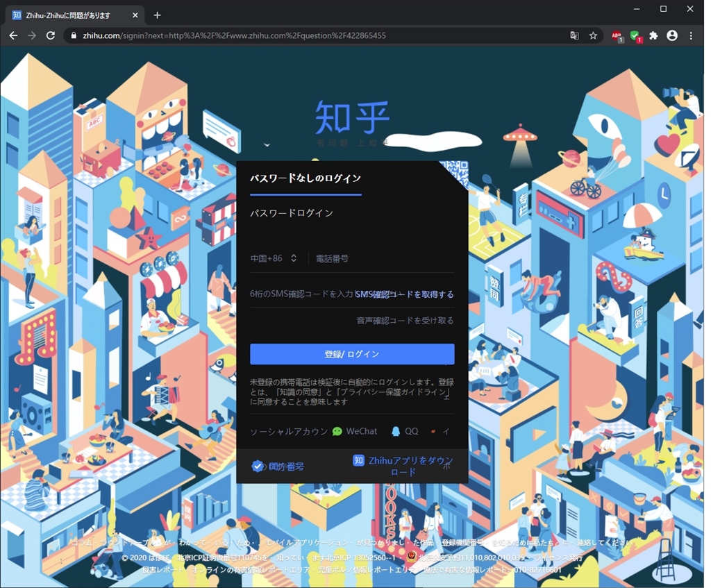
Task: Reload the Zhihu sign-in page
Action: tap(51, 35)
